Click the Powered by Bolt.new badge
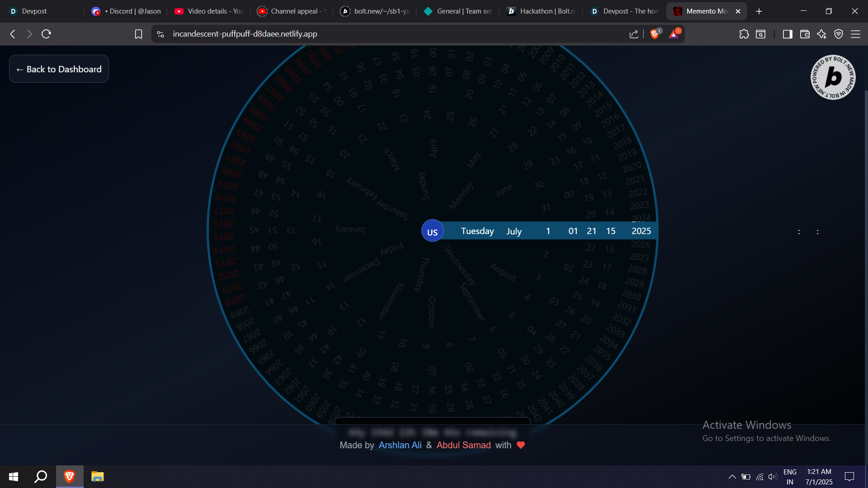The height and width of the screenshot is (488, 868). tap(833, 77)
